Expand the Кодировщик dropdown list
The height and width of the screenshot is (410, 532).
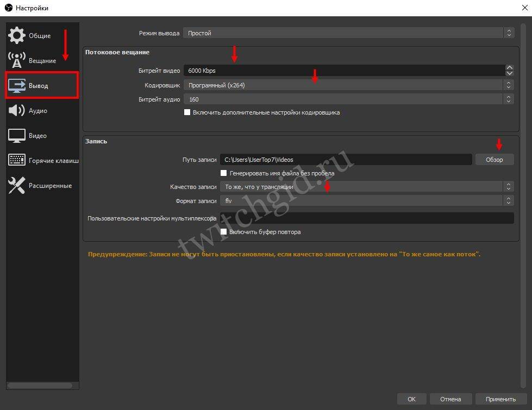(x=348, y=85)
